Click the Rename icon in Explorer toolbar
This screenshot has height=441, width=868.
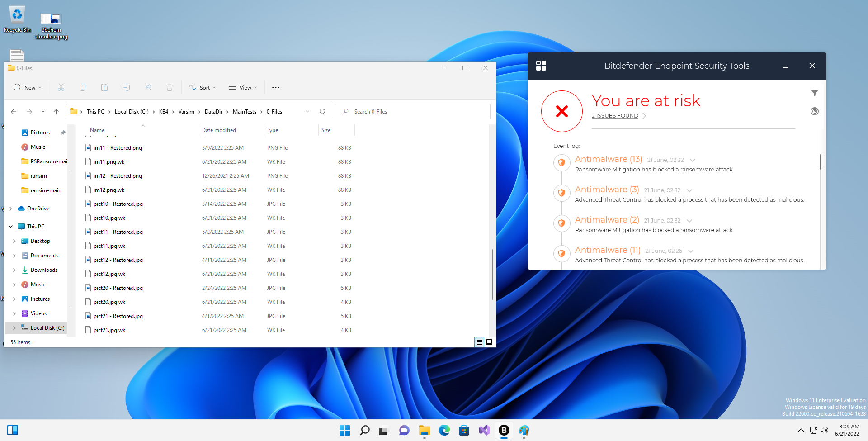[x=126, y=87]
